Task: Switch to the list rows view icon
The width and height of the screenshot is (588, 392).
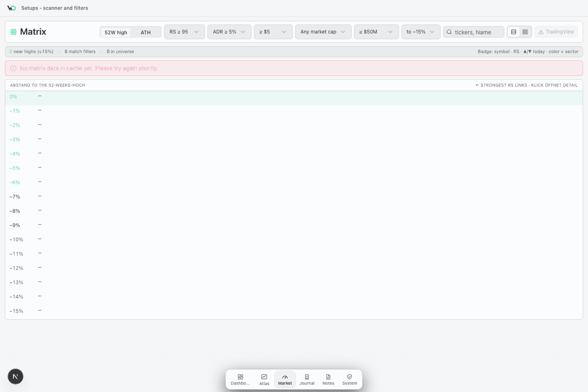Action: pos(514,32)
